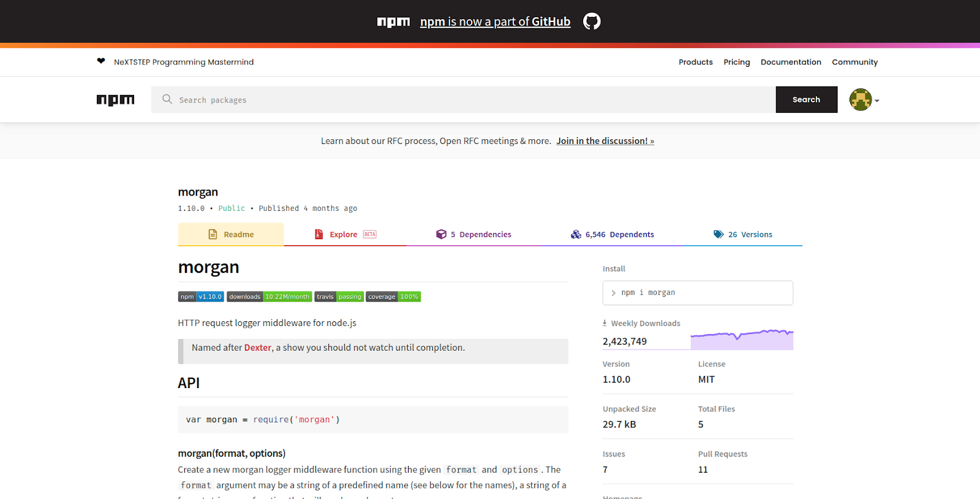Screen dimensions: 980x499
Task: Switch to the Readme tab
Action: (231, 234)
